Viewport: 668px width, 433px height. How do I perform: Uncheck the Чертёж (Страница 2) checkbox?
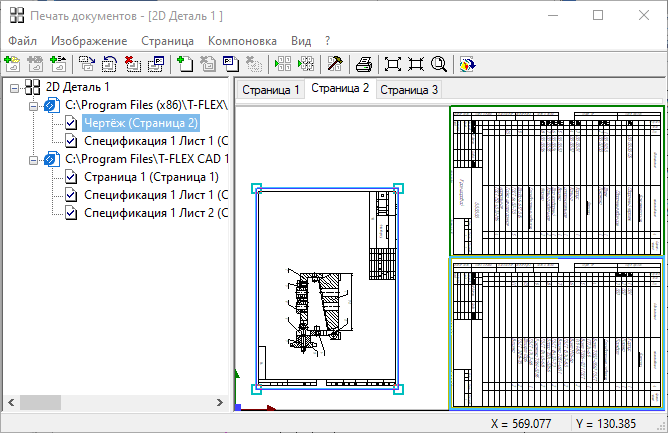[x=71, y=123]
